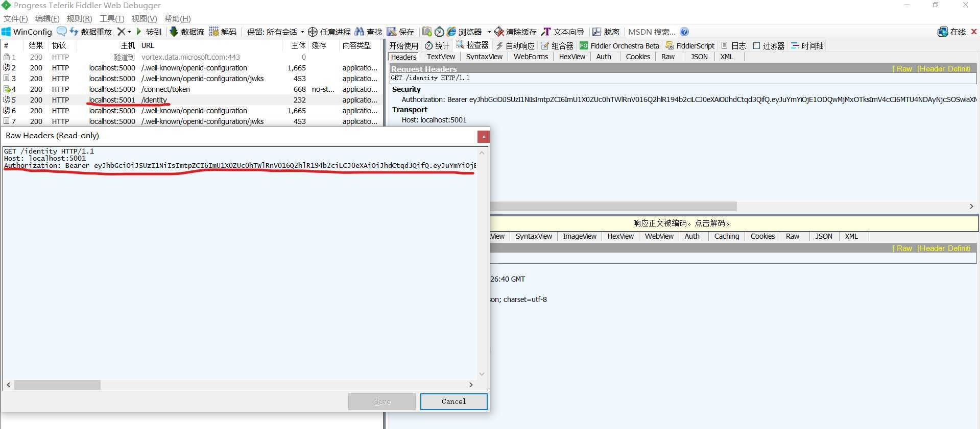Click the timer clock toolbar icon
Viewport: 980px width, 429px height.
(439, 32)
